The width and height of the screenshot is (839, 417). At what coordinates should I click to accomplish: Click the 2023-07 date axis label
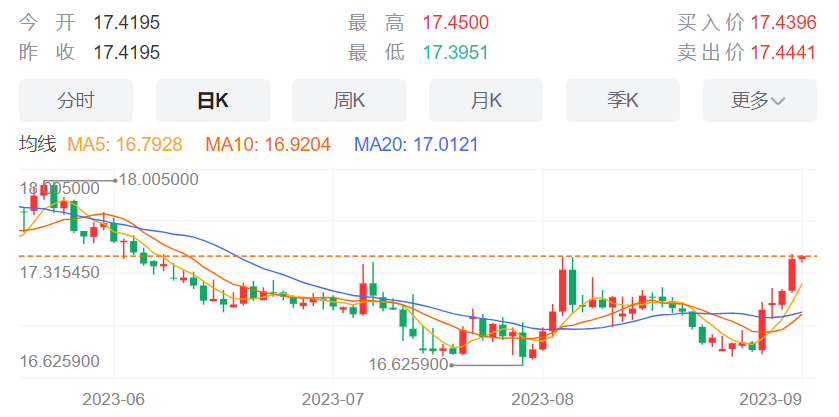pos(333,399)
